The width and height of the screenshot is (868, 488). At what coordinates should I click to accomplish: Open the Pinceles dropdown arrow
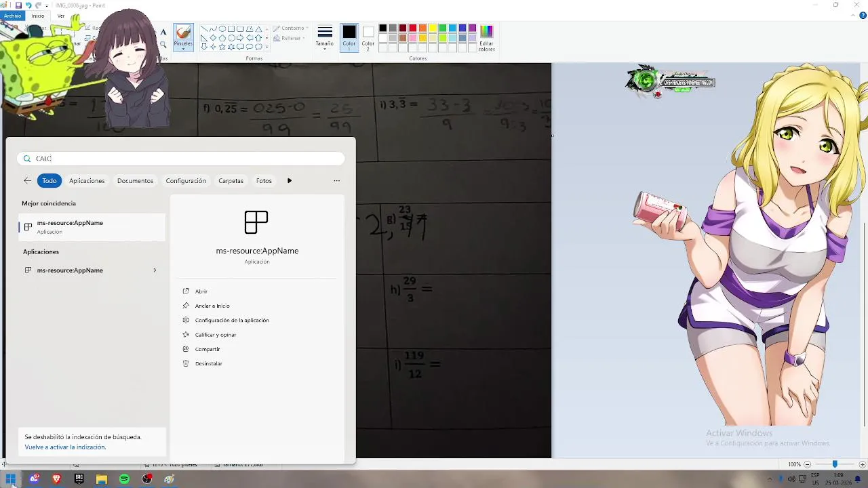click(183, 48)
